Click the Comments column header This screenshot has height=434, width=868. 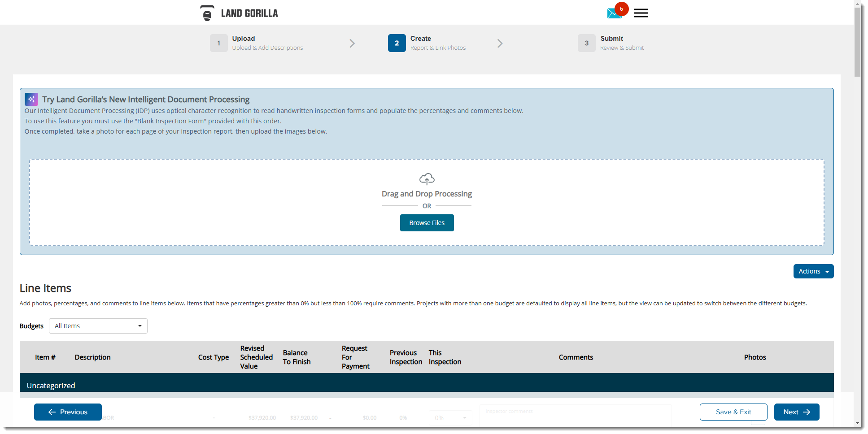576,357
